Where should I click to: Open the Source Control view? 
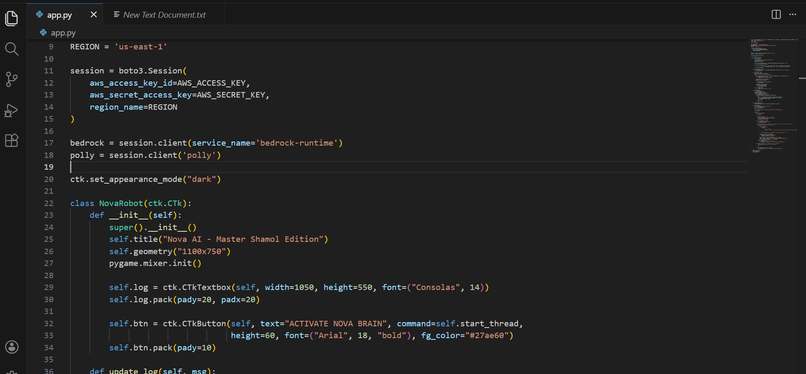tap(12, 80)
